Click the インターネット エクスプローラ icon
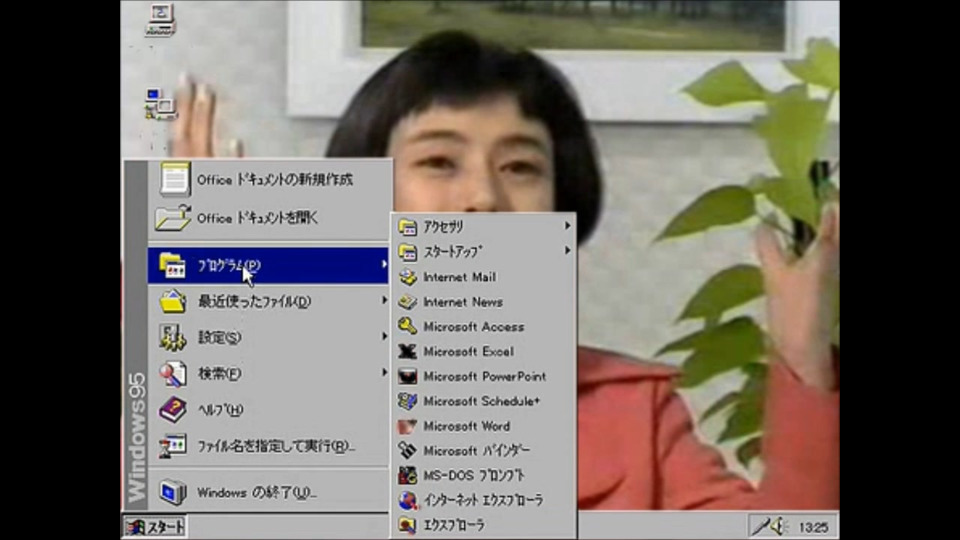 408,500
